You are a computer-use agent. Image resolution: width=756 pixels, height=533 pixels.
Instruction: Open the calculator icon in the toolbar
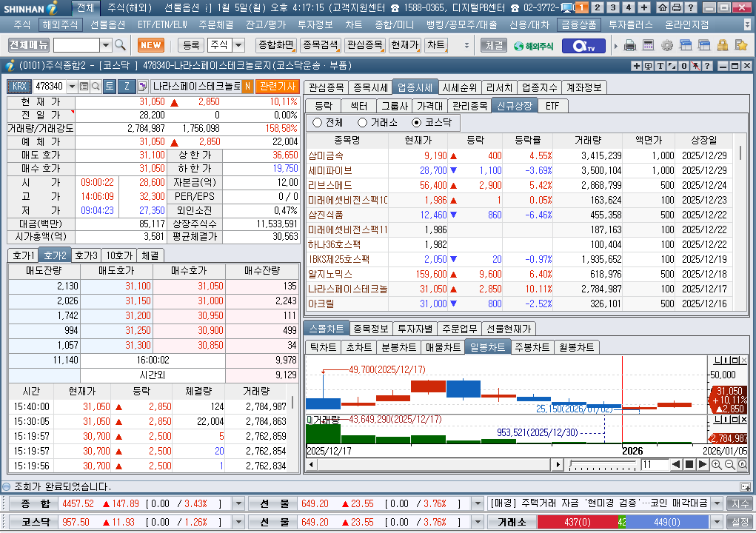coord(649,45)
